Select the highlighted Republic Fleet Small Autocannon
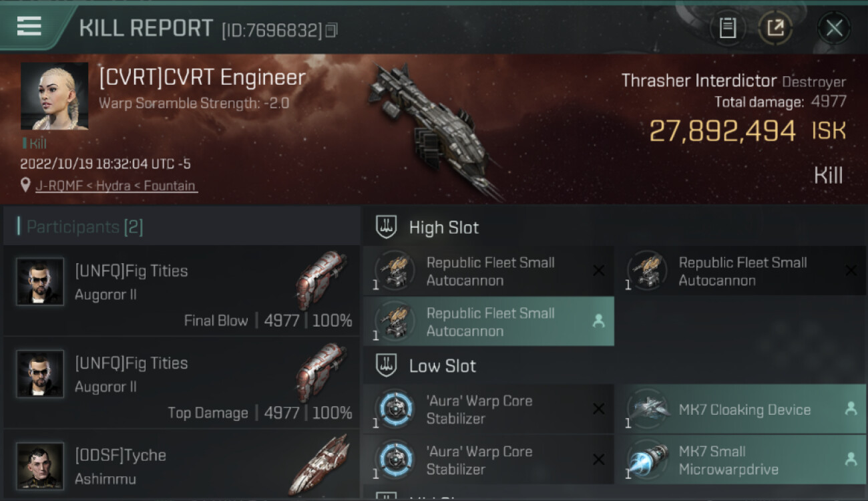Image resolution: width=868 pixels, height=501 pixels. pyautogui.click(x=489, y=321)
